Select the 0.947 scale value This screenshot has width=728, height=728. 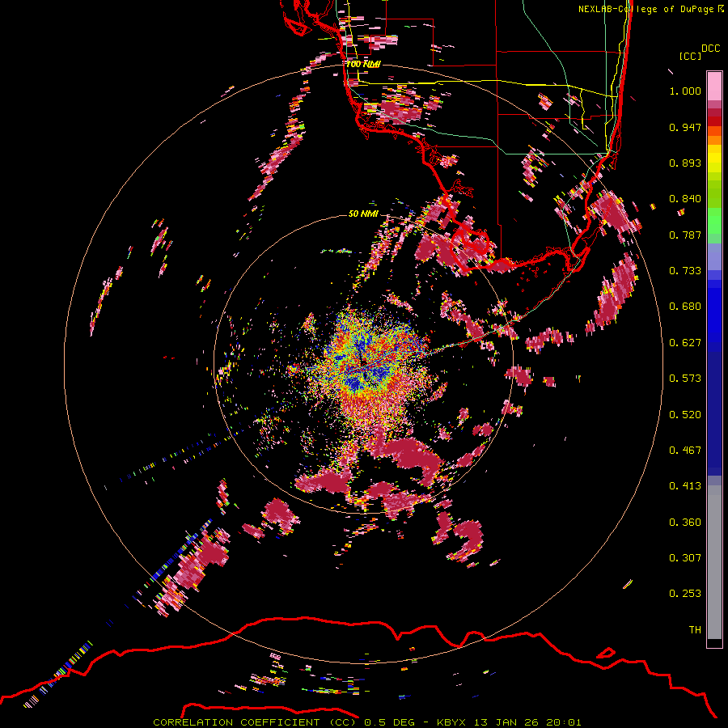click(x=685, y=127)
